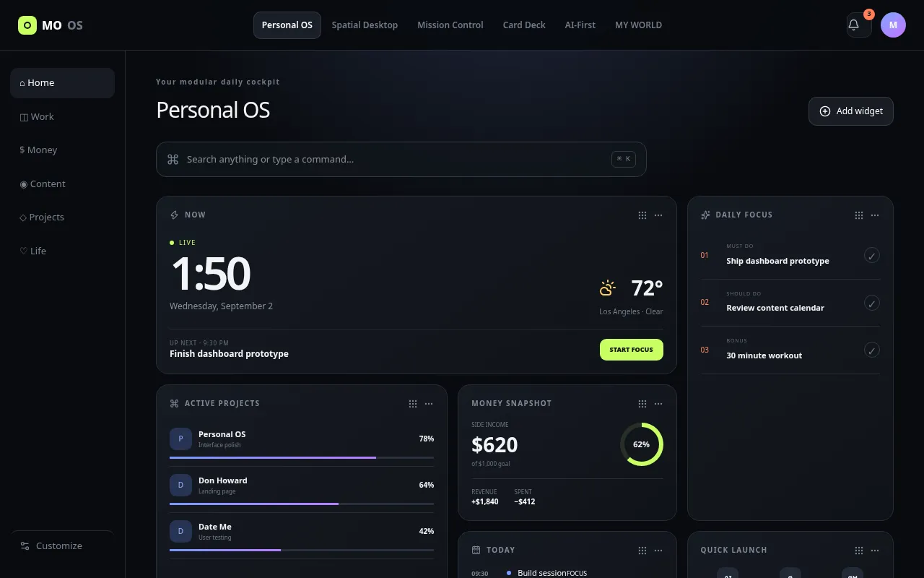Screen dimensions: 924x578
Task: Open Active Projects more options menu
Action: pos(429,404)
